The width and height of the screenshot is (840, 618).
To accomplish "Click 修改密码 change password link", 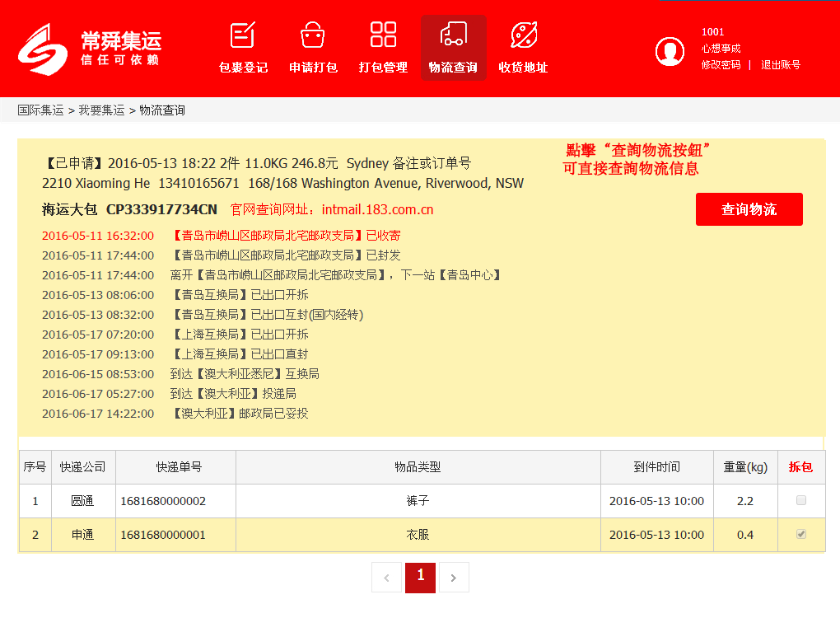I will coord(721,65).
